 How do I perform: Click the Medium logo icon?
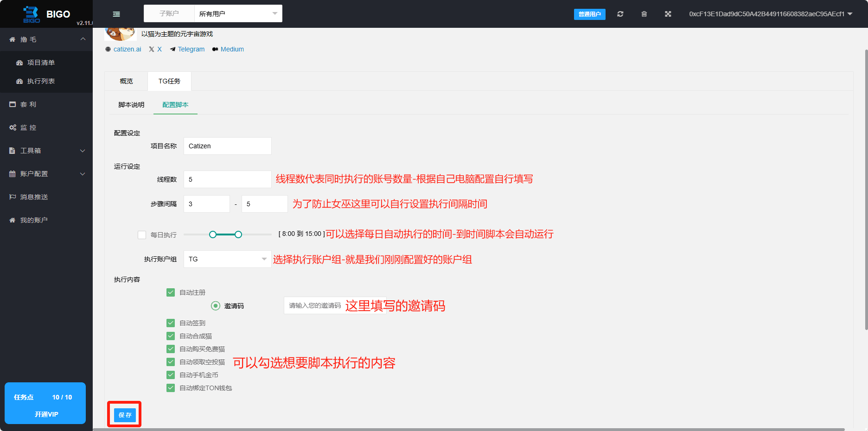[x=215, y=49]
